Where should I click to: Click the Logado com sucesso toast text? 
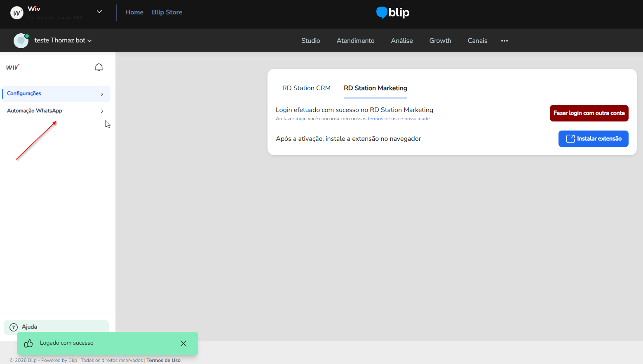point(67,343)
